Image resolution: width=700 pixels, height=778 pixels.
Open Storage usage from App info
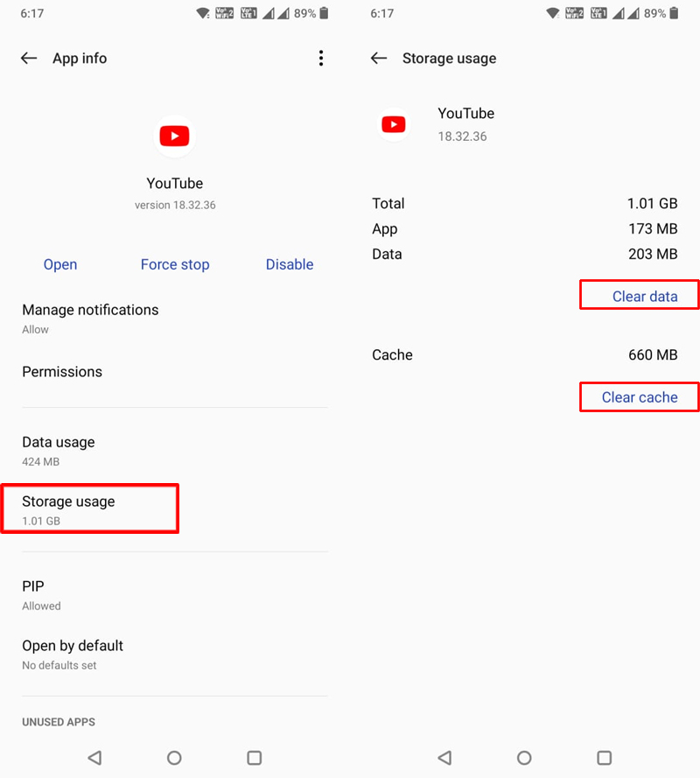90,508
